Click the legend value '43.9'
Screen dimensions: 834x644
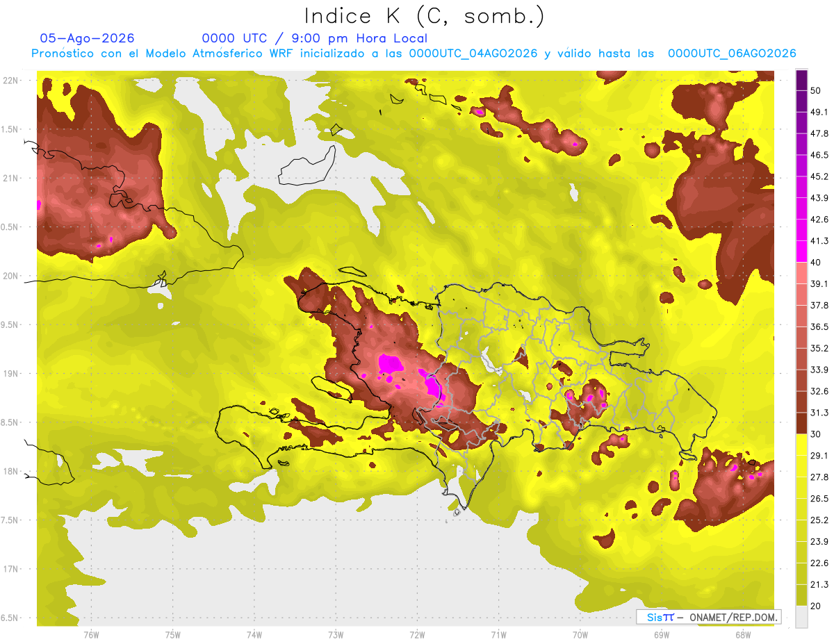point(819,198)
